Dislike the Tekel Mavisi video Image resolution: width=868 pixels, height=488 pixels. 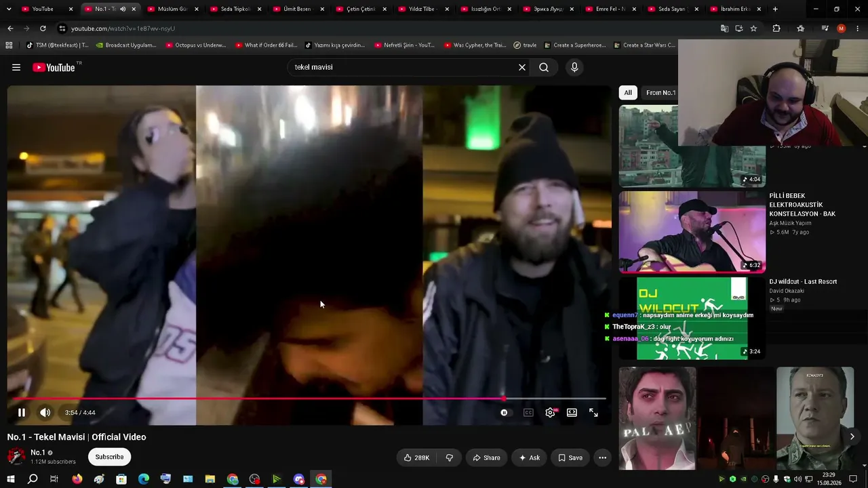449,457
